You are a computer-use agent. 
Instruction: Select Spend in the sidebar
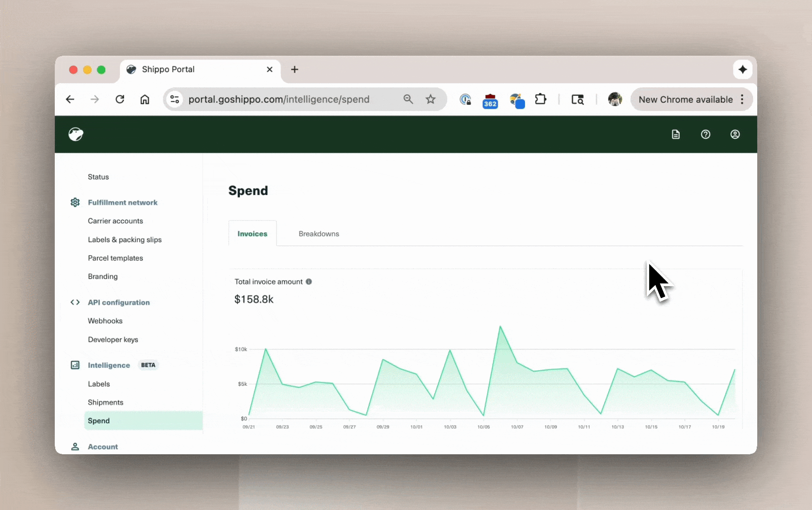tap(144, 421)
